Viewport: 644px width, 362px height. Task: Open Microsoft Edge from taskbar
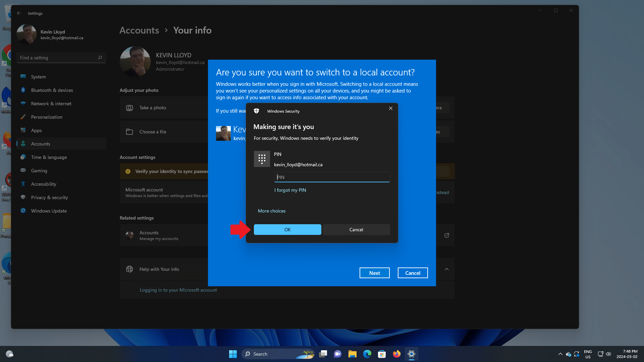click(367, 354)
